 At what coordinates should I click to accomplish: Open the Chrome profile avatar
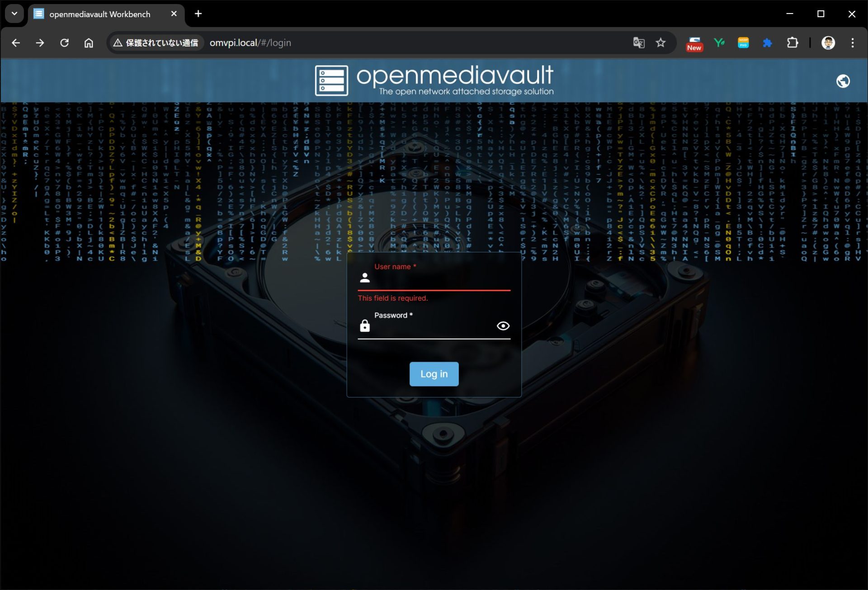(x=828, y=43)
